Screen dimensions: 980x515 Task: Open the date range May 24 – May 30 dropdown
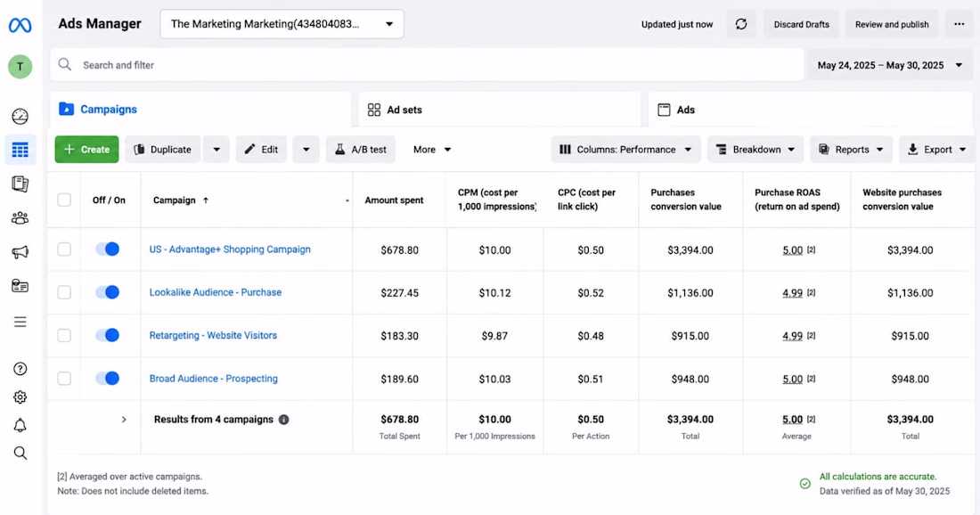[x=890, y=65]
